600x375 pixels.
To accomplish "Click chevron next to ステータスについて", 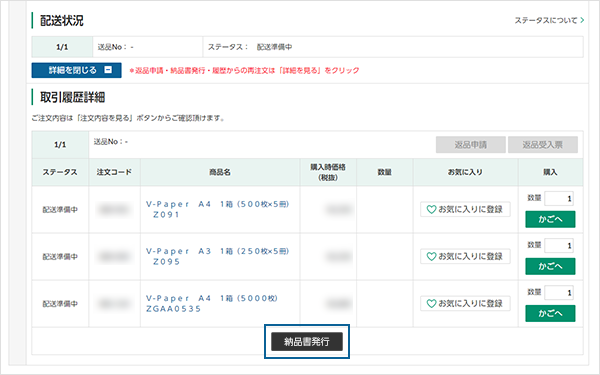I will 582,20.
